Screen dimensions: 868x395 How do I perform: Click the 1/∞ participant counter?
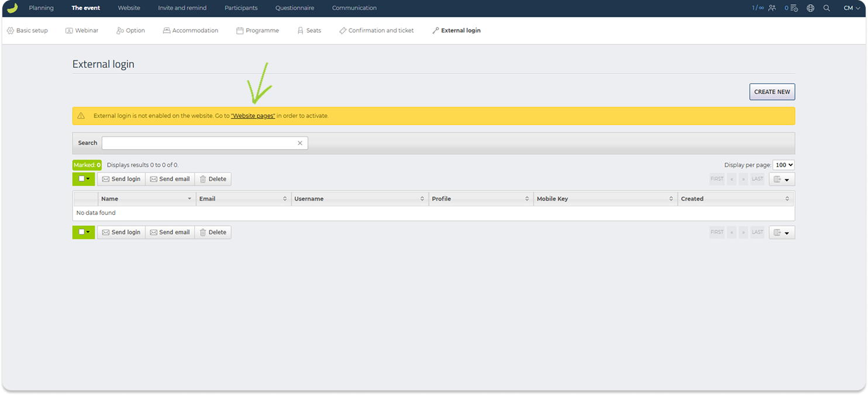758,8
